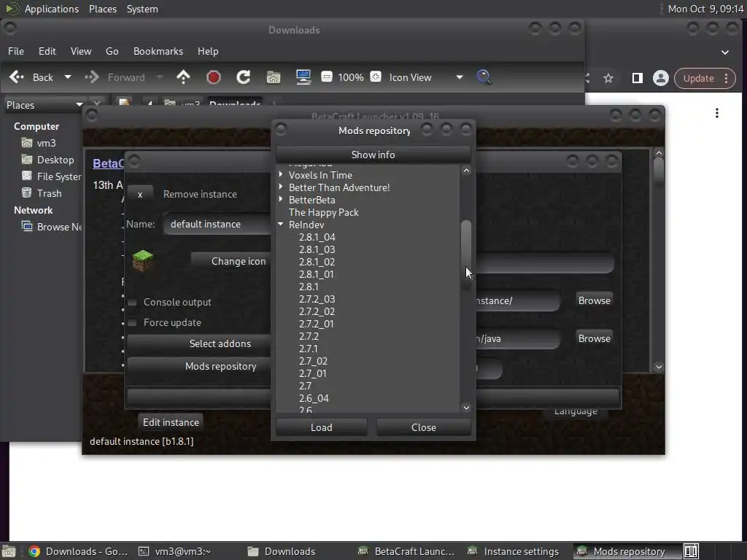Click browser Update button
Image resolution: width=747 pixels, height=560 pixels.
coord(699,78)
